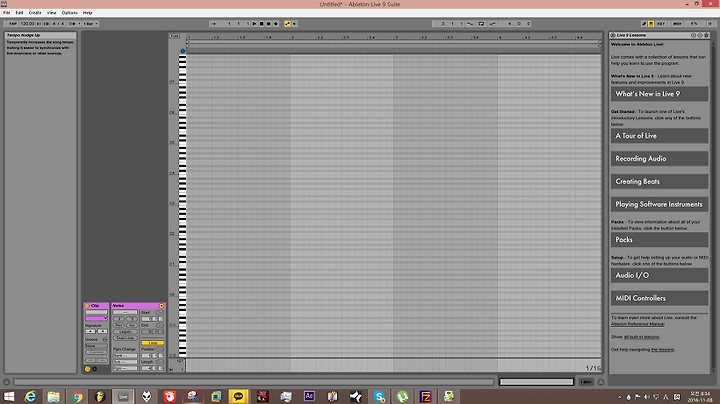
Task: Click the Play button in transport
Action: click(x=254, y=23)
